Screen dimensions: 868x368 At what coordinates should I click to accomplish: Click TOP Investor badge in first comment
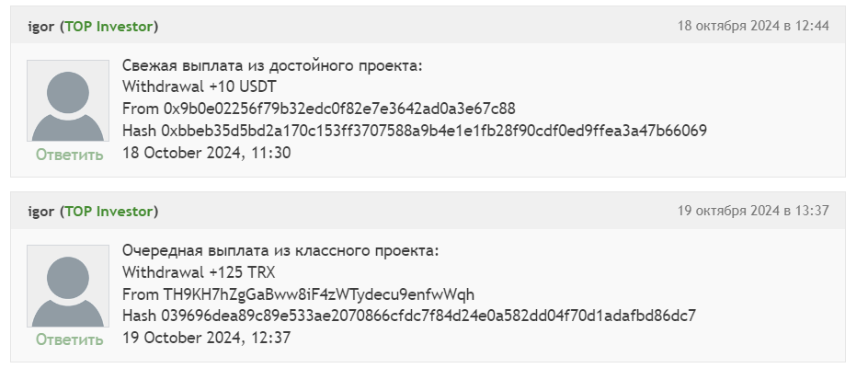pos(109,27)
